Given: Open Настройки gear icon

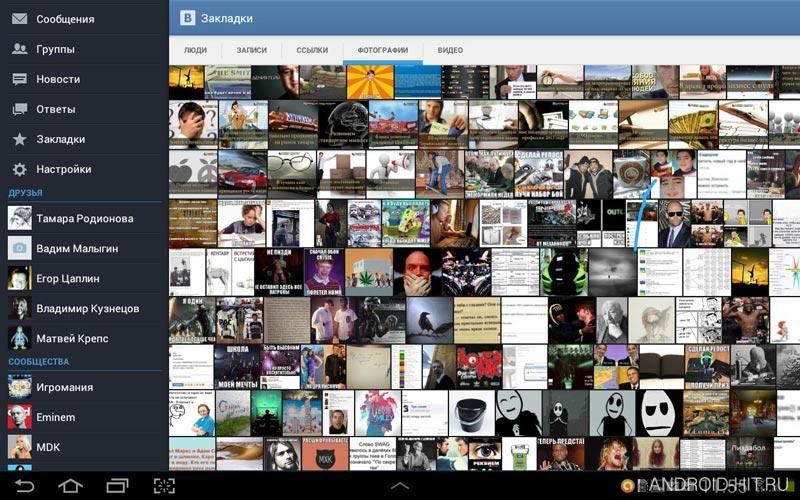Looking at the screenshot, I should click(19, 169).
